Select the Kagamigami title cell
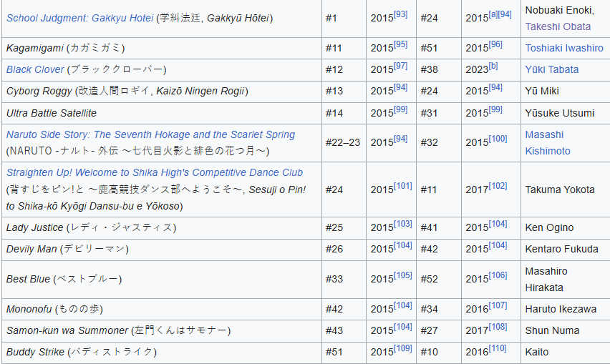This screenshot has width=610, height=364. [162, 48]
